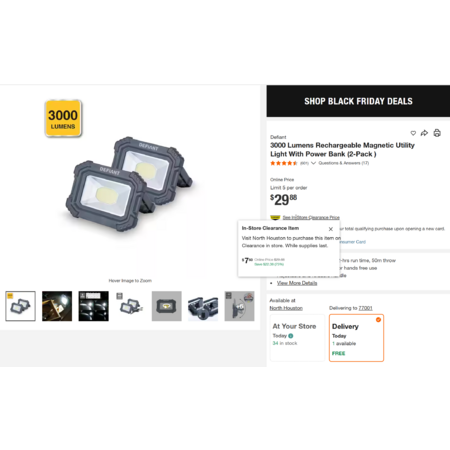
Task: Close the In-Store Clearance Item popup
Action: [331, 229]
